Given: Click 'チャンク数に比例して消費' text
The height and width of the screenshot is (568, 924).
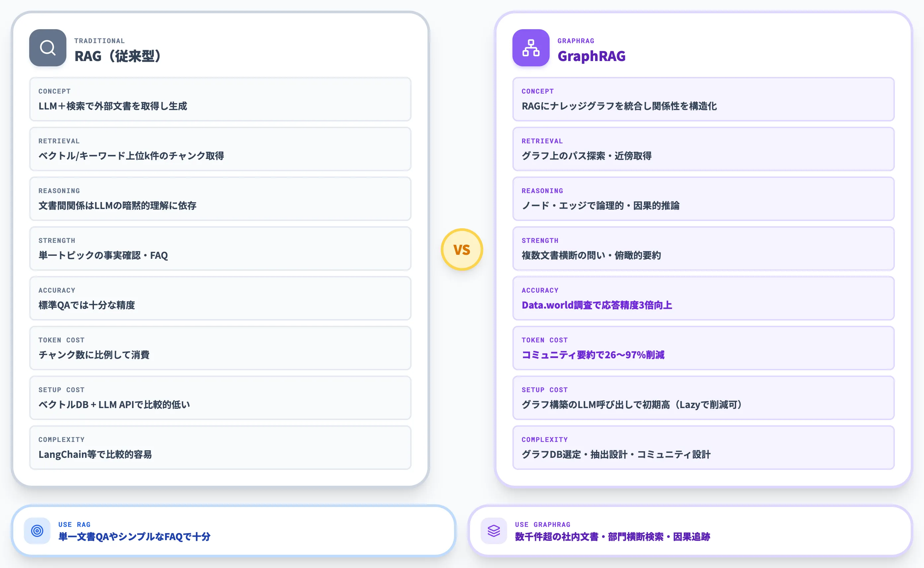Looking at the screenshot, I should (x=94, y=355).
